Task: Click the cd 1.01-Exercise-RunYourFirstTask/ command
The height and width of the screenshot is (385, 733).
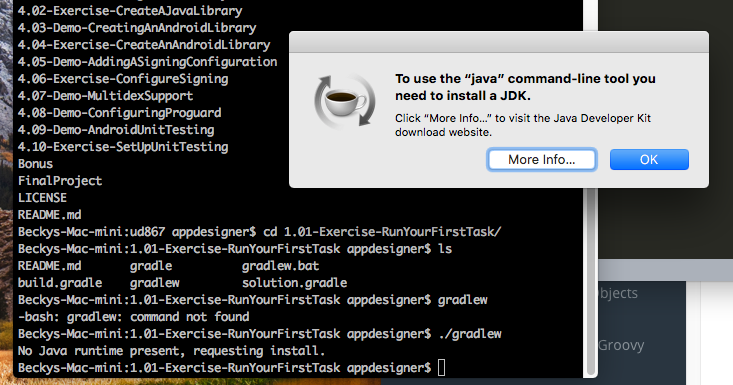Action: point(382,232)
